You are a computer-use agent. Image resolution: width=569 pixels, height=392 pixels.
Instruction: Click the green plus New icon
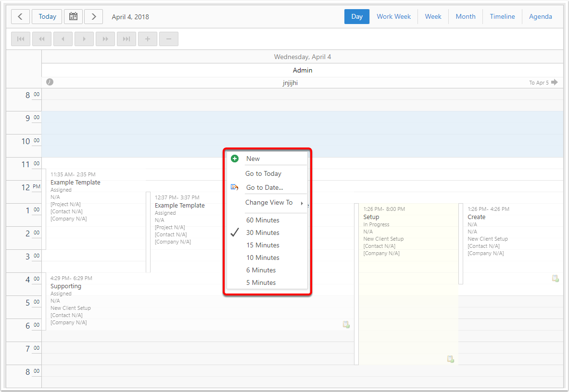tap(235, 159)
